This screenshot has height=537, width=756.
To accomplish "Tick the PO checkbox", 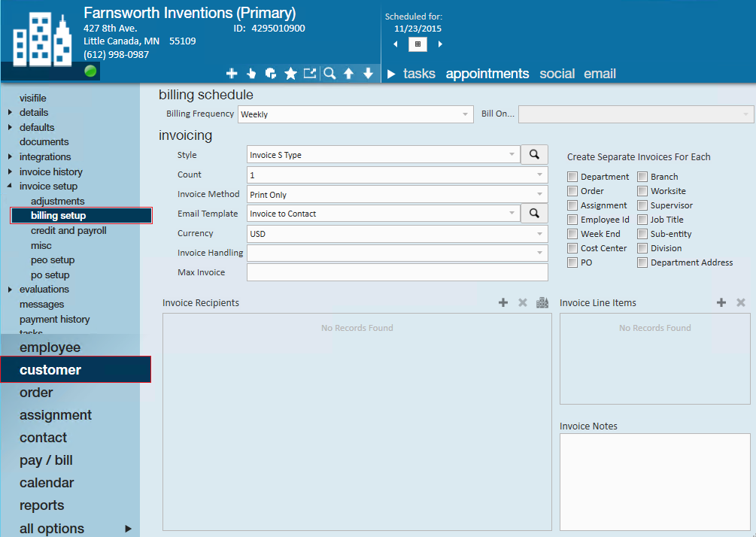I will [572, 262].
